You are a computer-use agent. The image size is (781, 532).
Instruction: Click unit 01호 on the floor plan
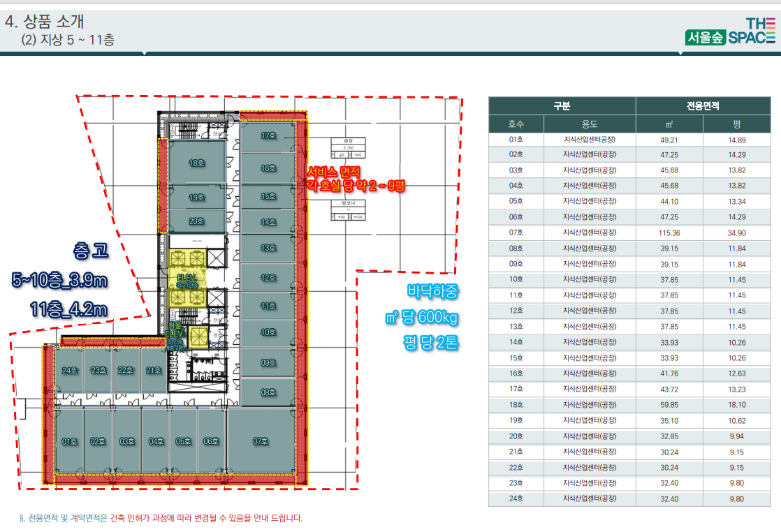click(69, 441)
